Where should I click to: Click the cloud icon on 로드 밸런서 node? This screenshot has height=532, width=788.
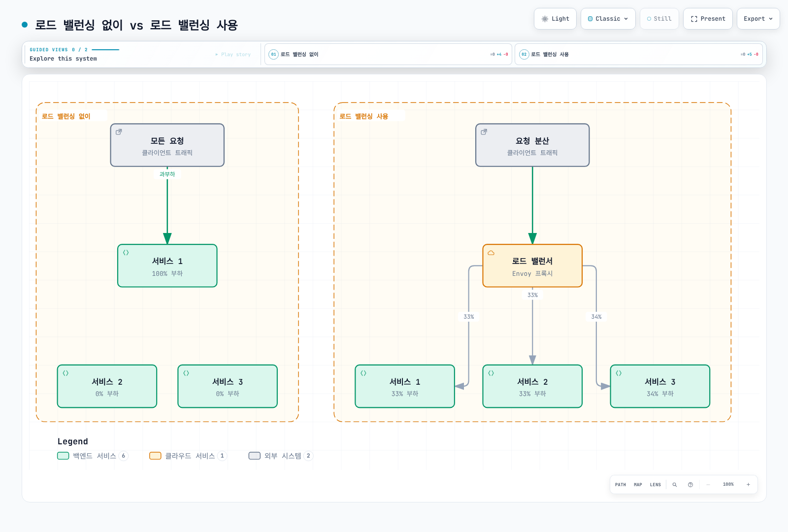tap(491, 253)
